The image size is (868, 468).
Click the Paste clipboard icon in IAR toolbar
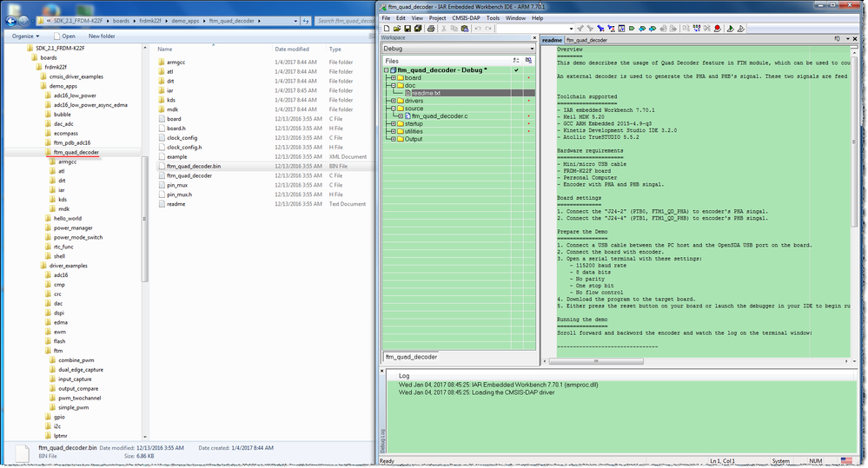point(465,28)
